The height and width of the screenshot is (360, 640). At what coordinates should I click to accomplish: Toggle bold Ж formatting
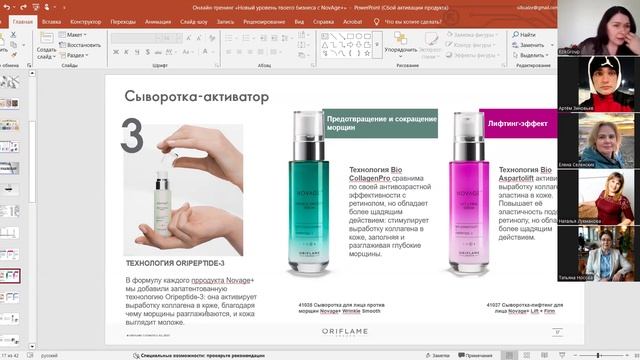tap(116, 52)
